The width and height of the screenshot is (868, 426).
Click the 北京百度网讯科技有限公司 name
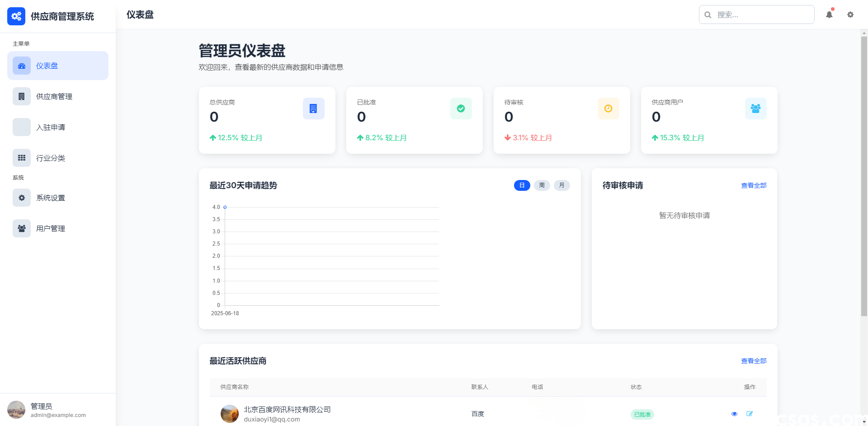[x=287, y=409]
